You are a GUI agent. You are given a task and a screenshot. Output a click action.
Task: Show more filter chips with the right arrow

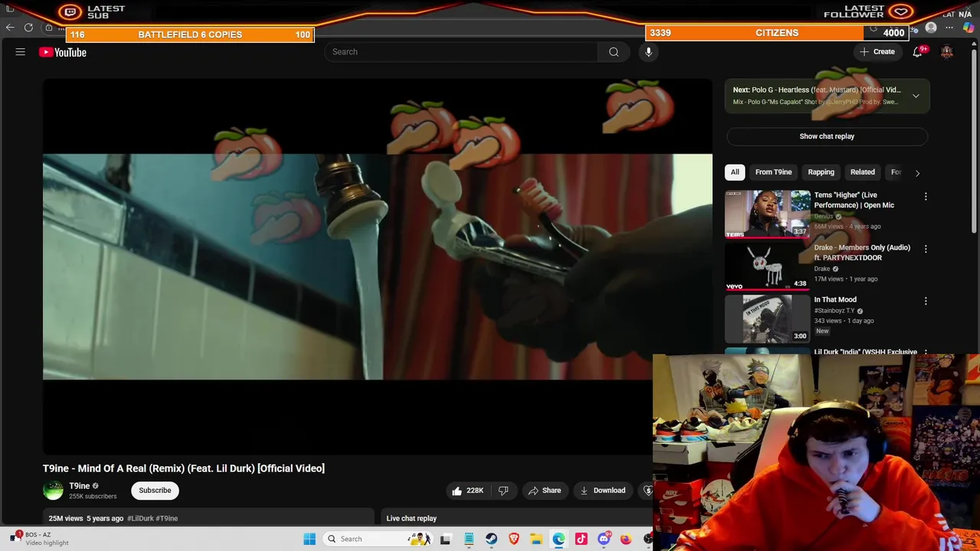[x=917, y=173]
